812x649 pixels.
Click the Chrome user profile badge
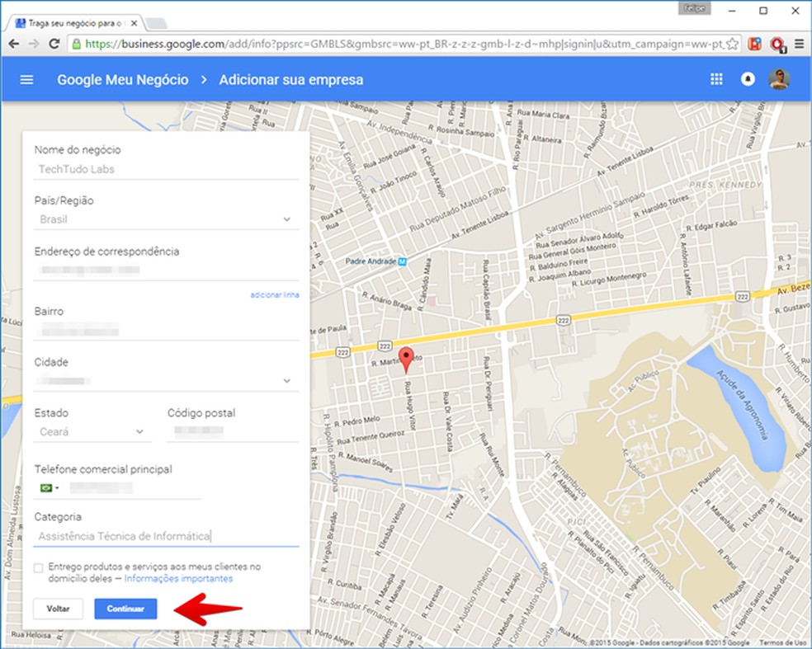(x=694, y=8)
